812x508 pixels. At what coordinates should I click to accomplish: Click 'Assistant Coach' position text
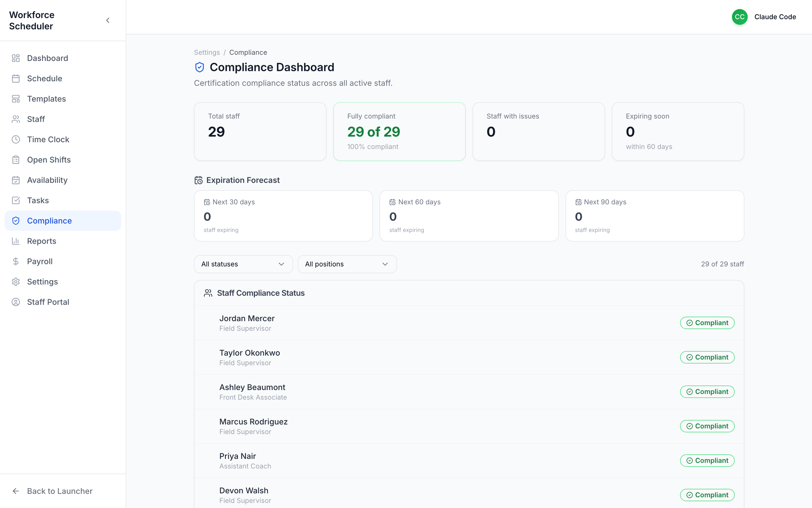pos(245,466)
